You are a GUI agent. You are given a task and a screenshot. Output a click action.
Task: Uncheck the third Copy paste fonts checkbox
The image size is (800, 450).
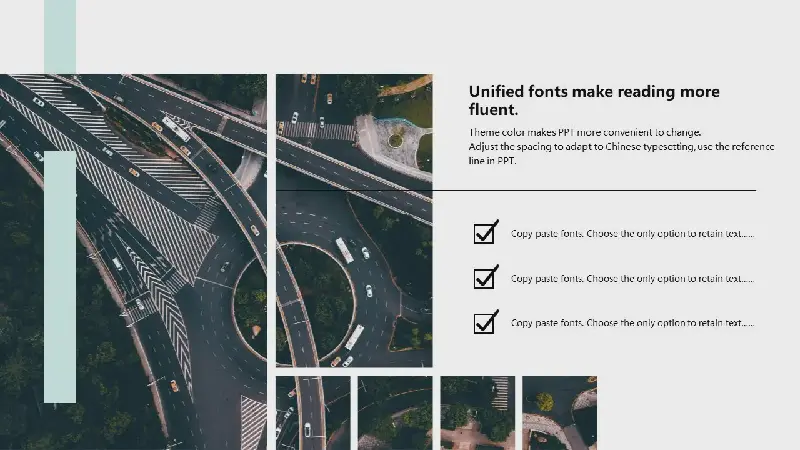coord(485,322)
